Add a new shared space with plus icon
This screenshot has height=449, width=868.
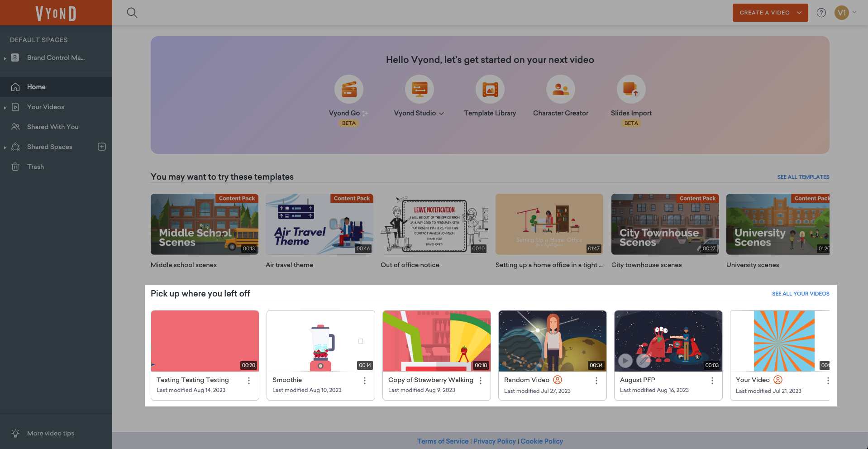[102, 147]
